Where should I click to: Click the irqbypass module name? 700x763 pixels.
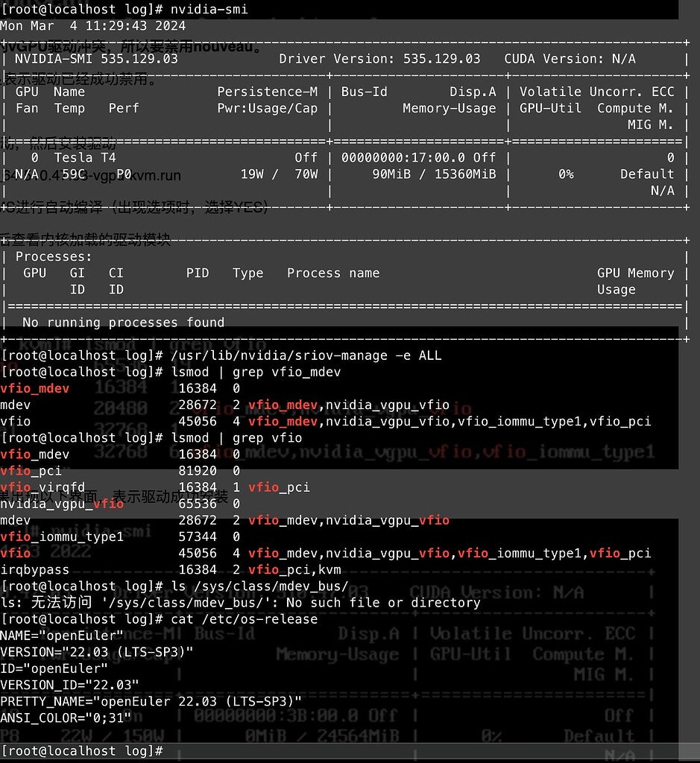click(34, 570)
